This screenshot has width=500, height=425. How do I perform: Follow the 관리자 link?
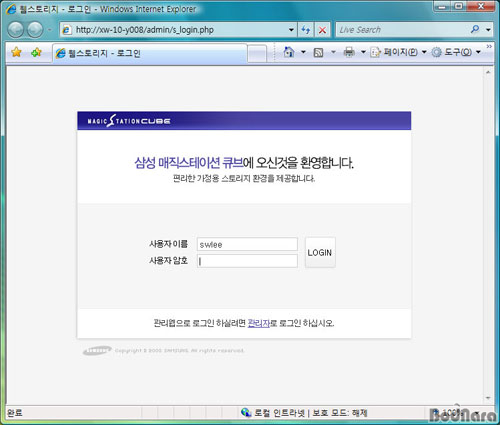(258, 323)
